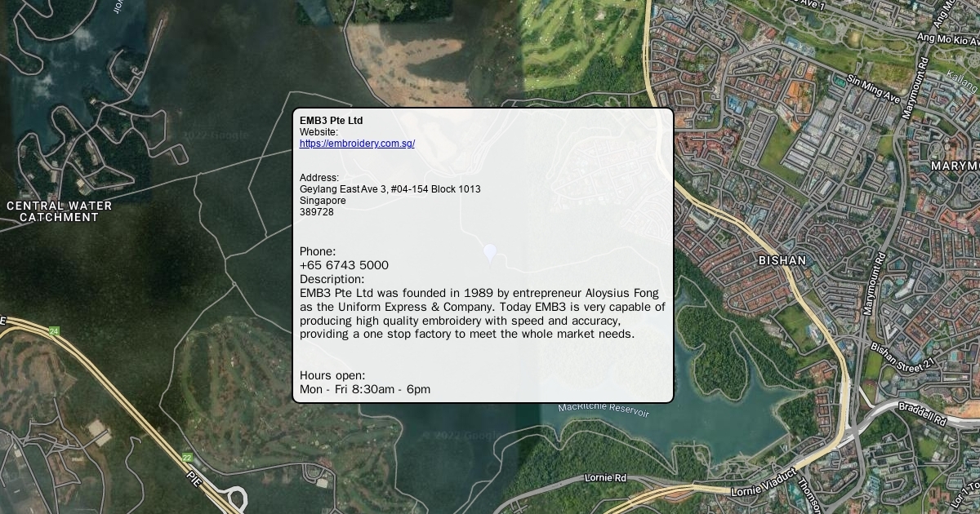The height and width of the screenshot is (514, 980).
Task: Click the company description paragraph
Action: 482,313
